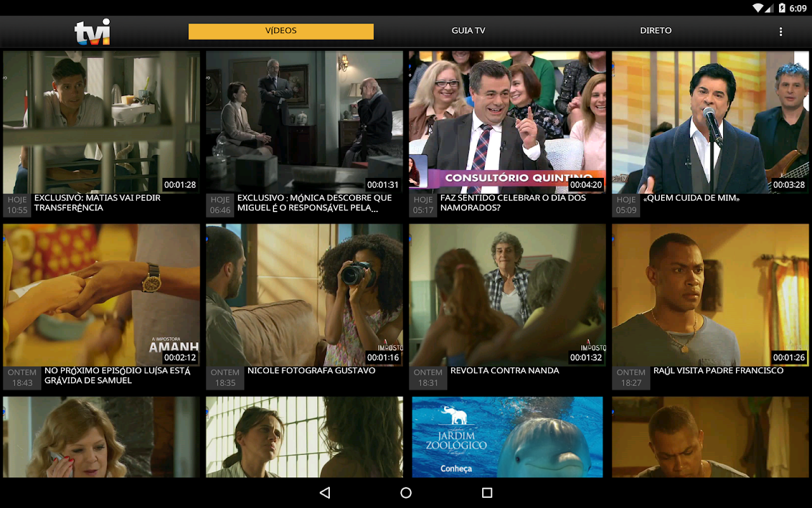Tap the Android back button
The height and width of the screenshot is (508, 812).
(x=325, y=493)
